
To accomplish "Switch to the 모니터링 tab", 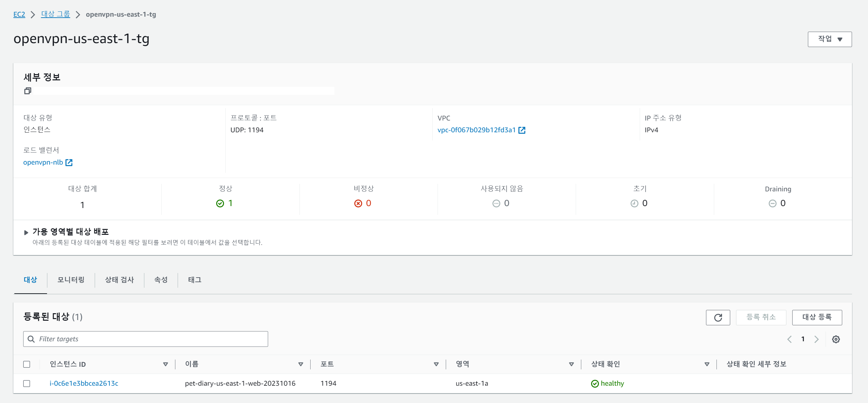I will 71,280.
